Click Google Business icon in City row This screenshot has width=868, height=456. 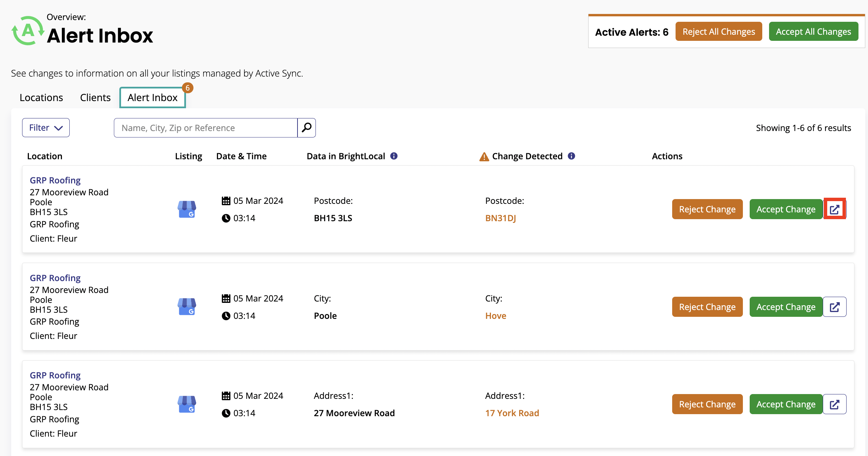tap(187, 307)
